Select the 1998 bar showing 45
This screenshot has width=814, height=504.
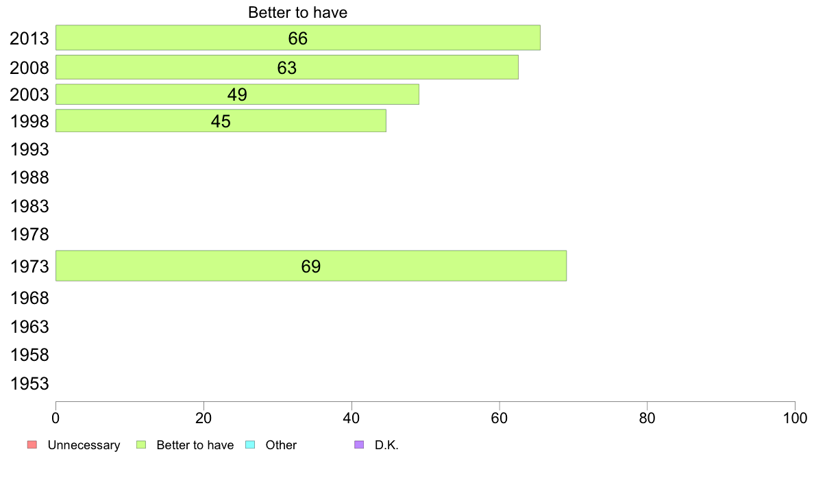221,121
